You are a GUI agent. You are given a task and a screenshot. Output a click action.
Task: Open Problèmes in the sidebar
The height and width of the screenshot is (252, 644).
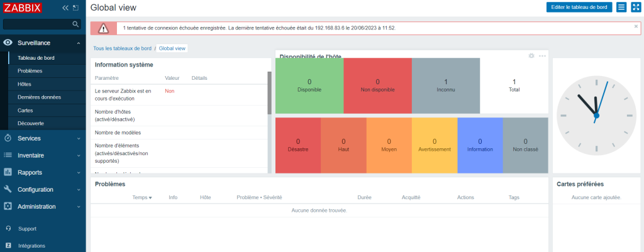(x=30, y=71)
